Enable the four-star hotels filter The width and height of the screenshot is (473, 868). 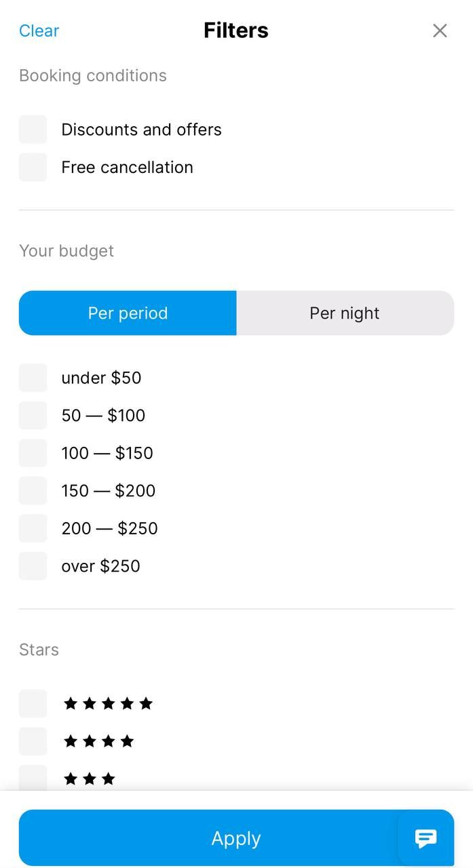33,741
